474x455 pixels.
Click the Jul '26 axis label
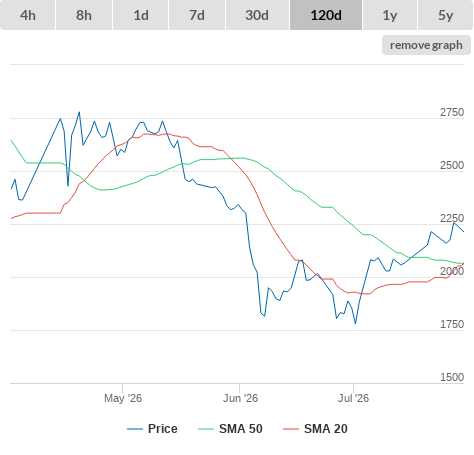[x=353, y=398]
